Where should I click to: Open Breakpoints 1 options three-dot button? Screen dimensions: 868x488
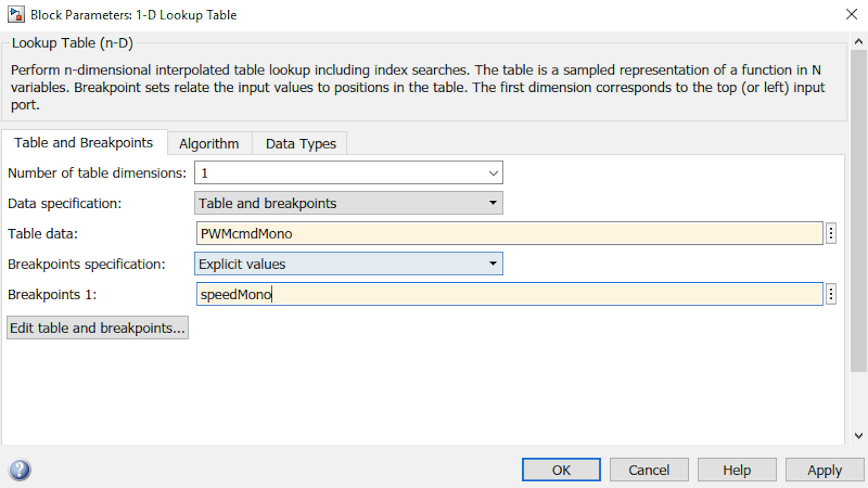pyautogui.click(x=831, y=294)
